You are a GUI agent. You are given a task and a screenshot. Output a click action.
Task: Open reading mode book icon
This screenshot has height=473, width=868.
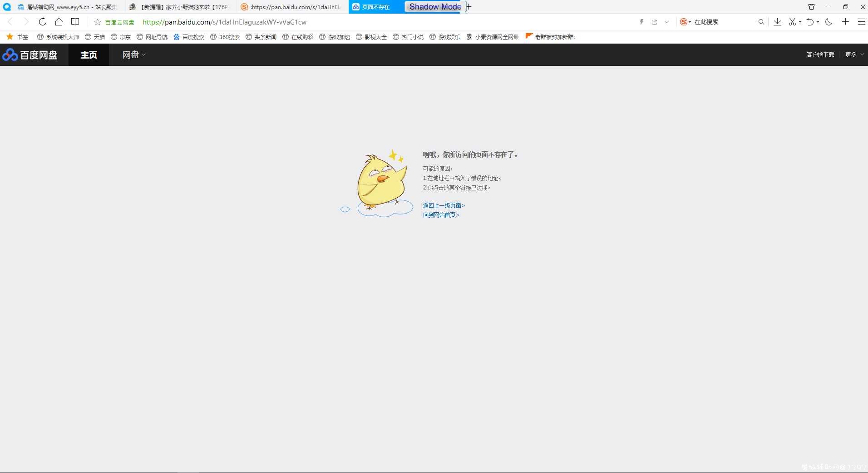click(x=75, y=22)
